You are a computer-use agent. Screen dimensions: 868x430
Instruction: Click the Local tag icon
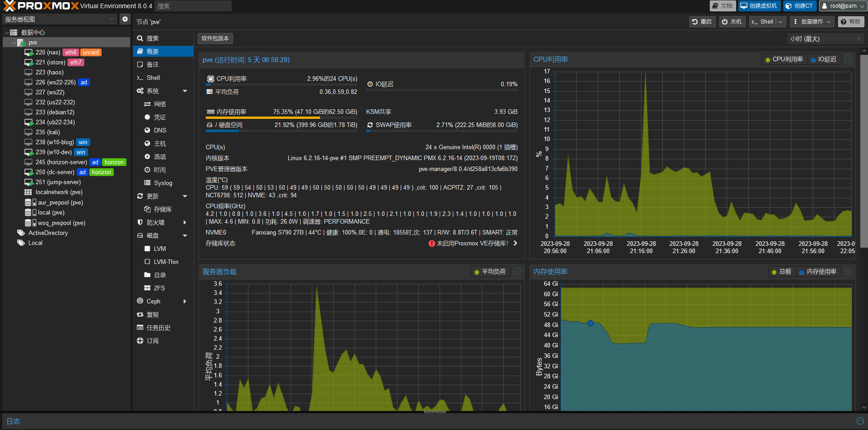[x=21, y=243]
